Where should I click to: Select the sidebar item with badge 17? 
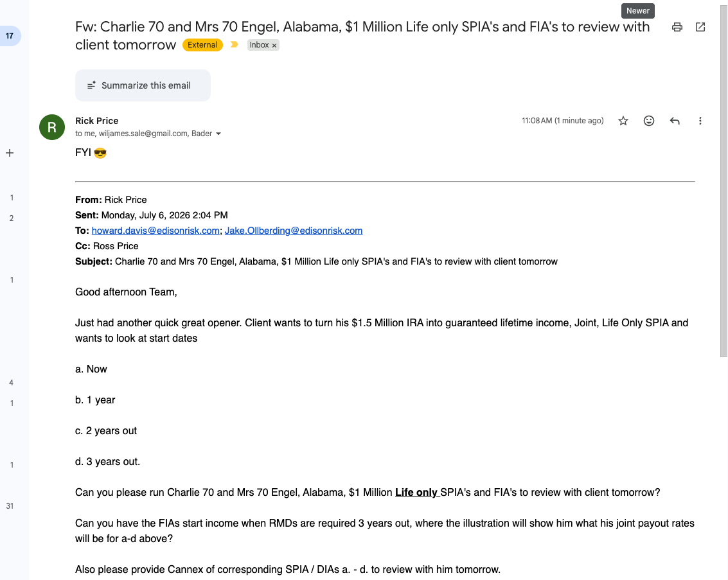10,36
